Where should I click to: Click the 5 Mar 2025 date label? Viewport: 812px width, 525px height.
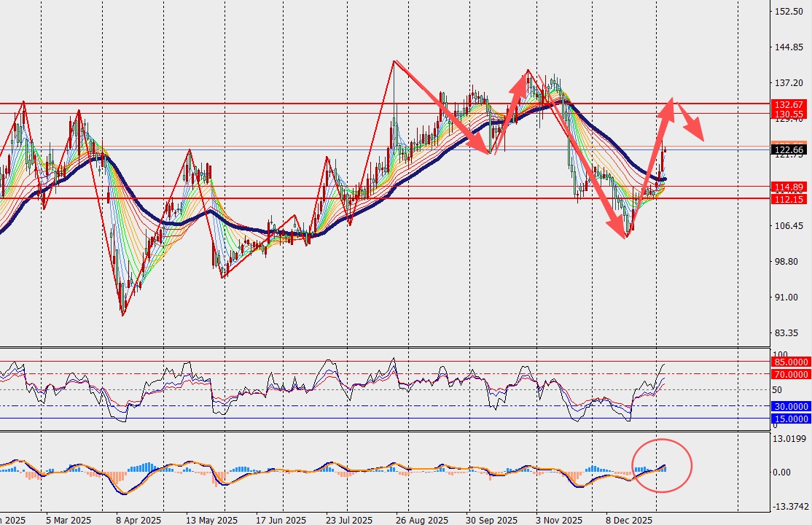click(x=67, y=520)
